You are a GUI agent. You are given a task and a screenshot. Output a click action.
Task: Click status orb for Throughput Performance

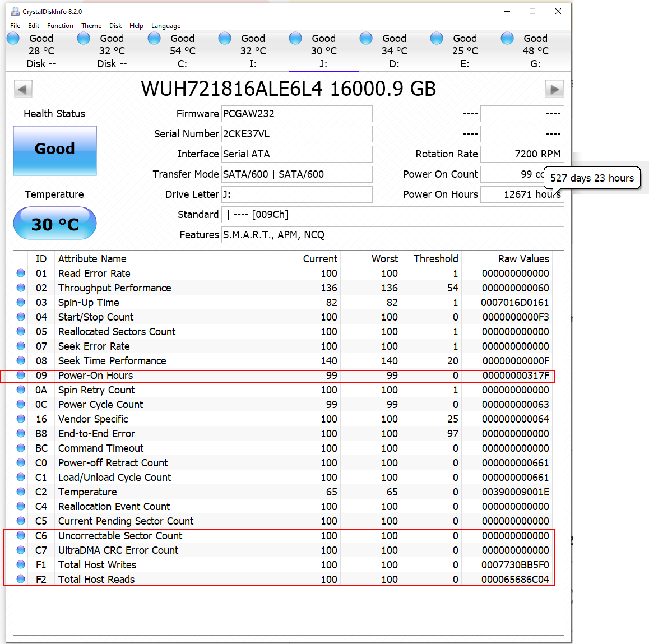point(21,288)
